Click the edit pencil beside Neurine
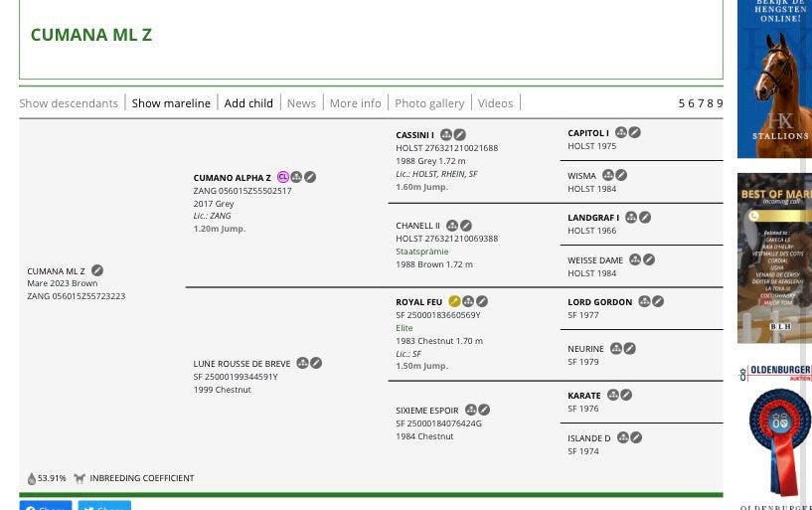 [630, 349]
